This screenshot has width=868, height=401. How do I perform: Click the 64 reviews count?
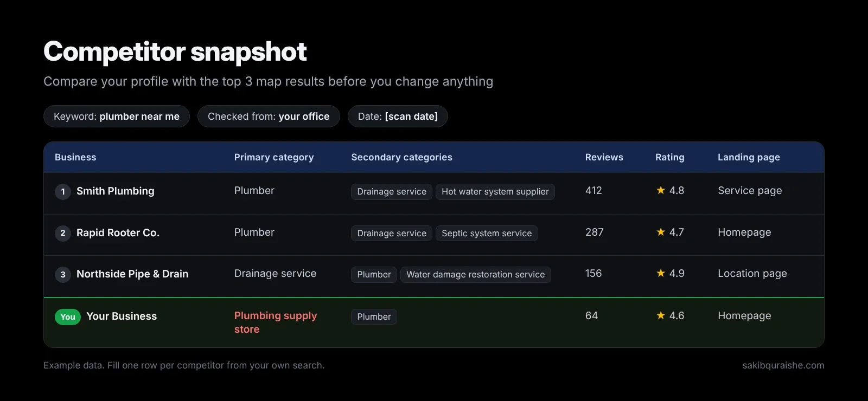point(591,315)
